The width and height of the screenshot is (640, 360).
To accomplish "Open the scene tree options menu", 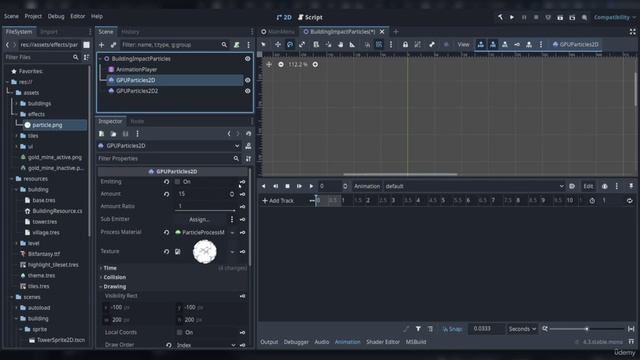I will (248, 44).
